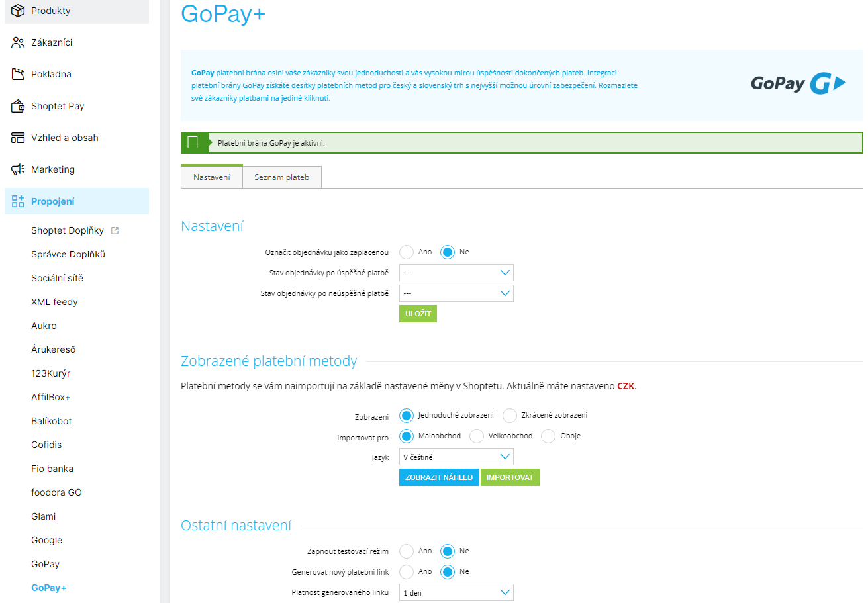Select Maloobchod for import
The height and width of the screenshot is (603, 868).
(407, 436)
